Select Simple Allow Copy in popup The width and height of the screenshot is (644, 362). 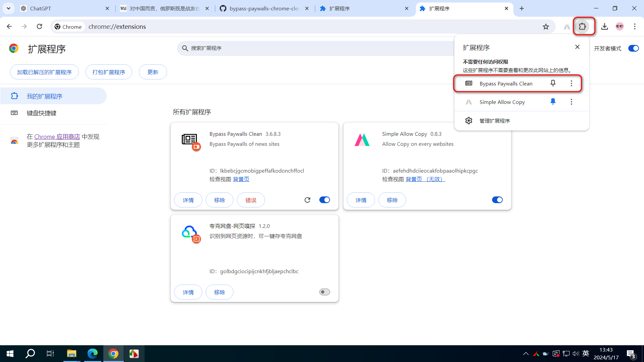502,102
